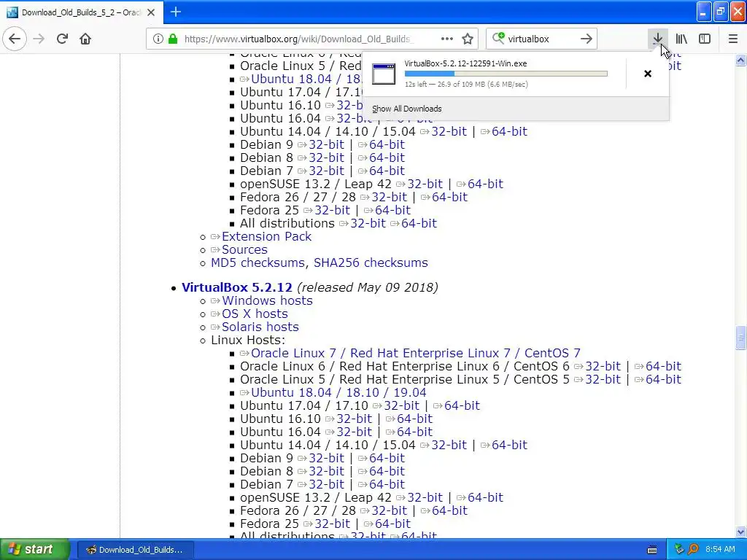Open the page actions three-dot menu
Viewport: 747px width, 560px height.
447,39
